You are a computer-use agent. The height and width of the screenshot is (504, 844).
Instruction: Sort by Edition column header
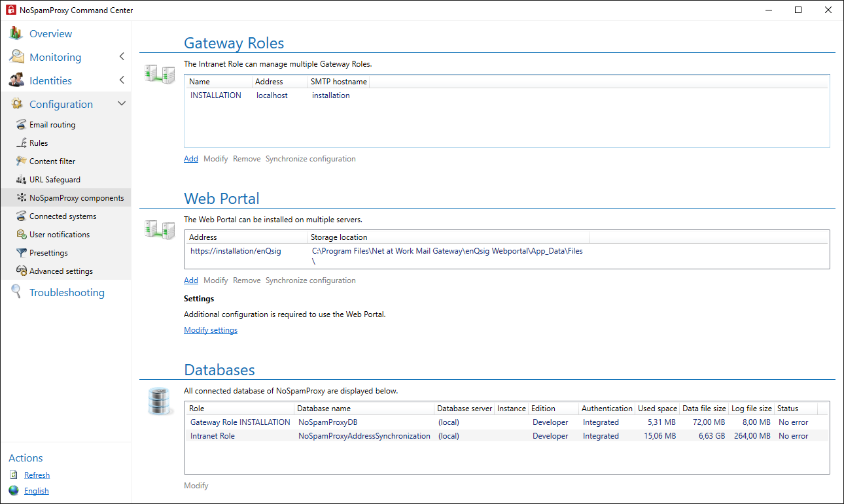click(554, 409)
